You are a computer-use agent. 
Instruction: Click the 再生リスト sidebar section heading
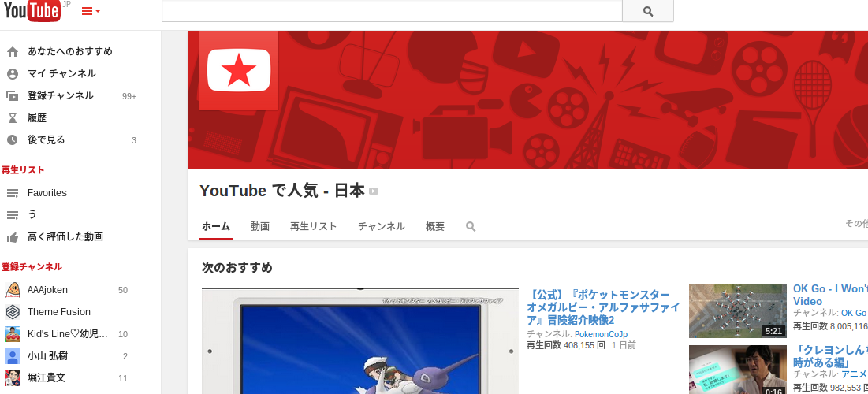[23, 170]
